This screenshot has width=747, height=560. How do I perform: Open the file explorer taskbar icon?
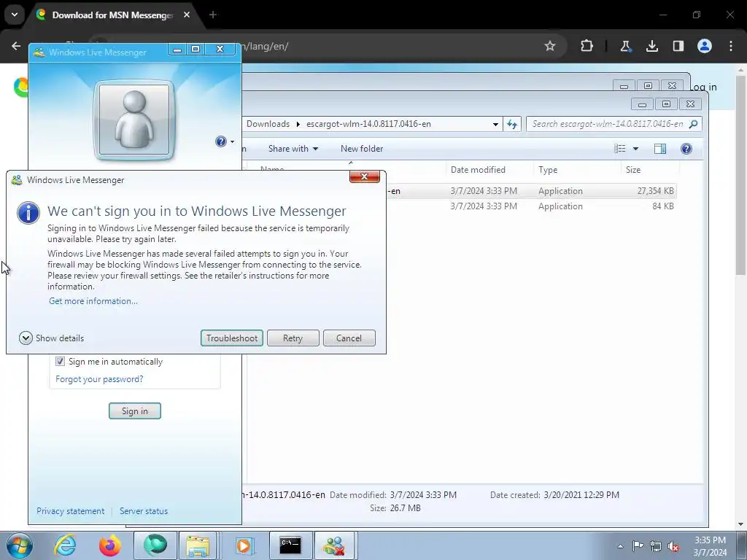198,545
